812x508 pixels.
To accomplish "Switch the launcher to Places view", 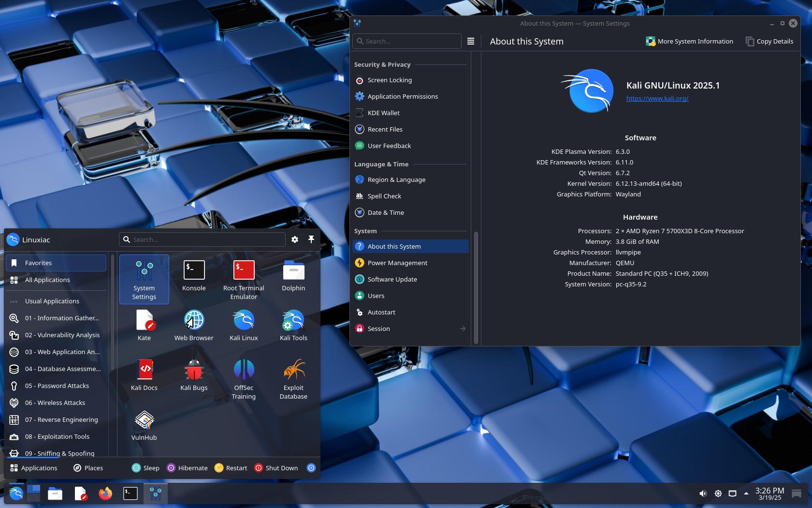I will (88, 468).
